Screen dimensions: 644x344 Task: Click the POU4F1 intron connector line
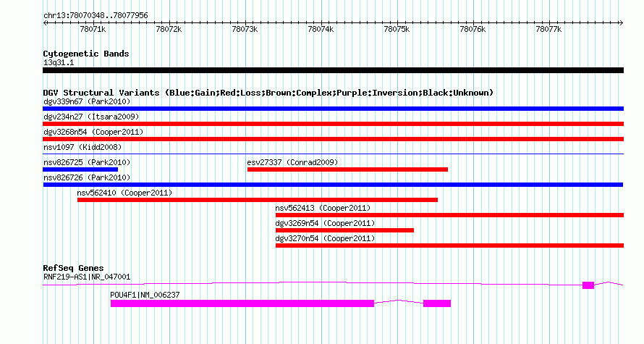(399, 301)
